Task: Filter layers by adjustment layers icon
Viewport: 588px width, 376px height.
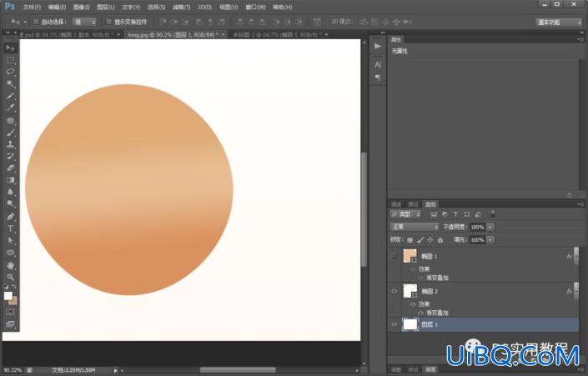Action: tap(445, 214)
